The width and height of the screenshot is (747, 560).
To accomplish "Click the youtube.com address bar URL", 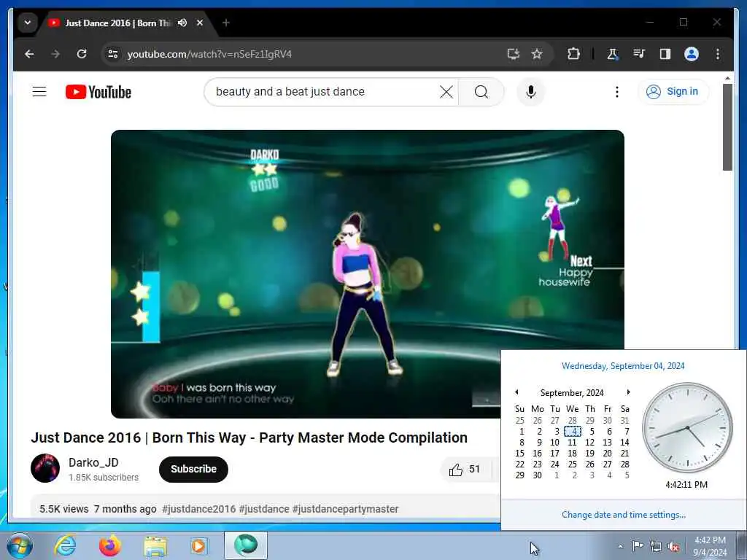I will pos(209,54).
